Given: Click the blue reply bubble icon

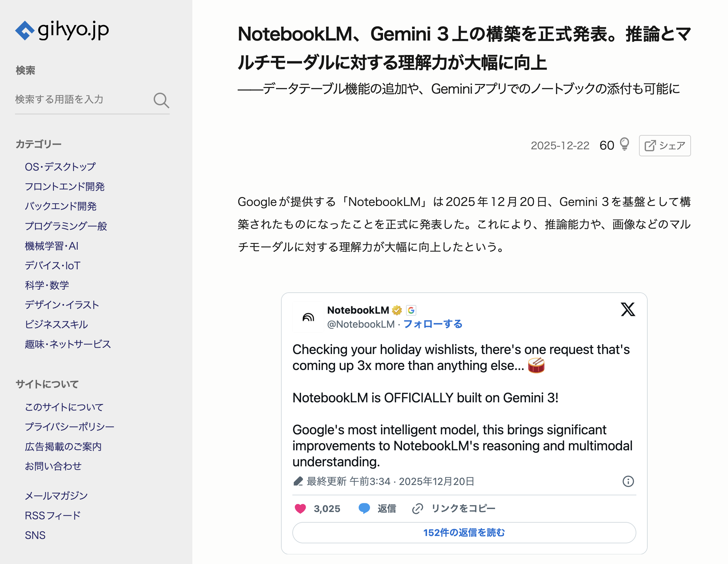Looking at the screenshot, I should [364, 508].
